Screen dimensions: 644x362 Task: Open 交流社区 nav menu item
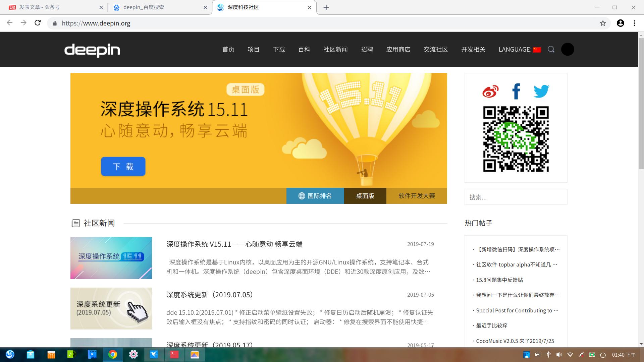pyautogui.click(x=436, y=49)
